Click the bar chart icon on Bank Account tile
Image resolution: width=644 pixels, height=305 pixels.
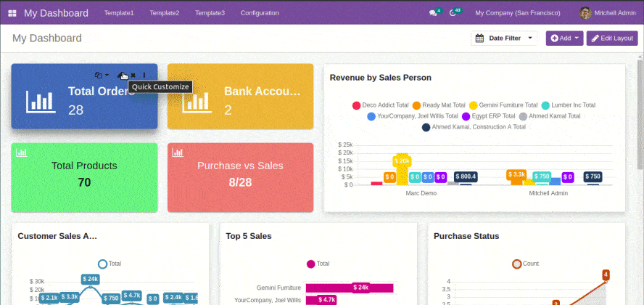click(193, 102)
